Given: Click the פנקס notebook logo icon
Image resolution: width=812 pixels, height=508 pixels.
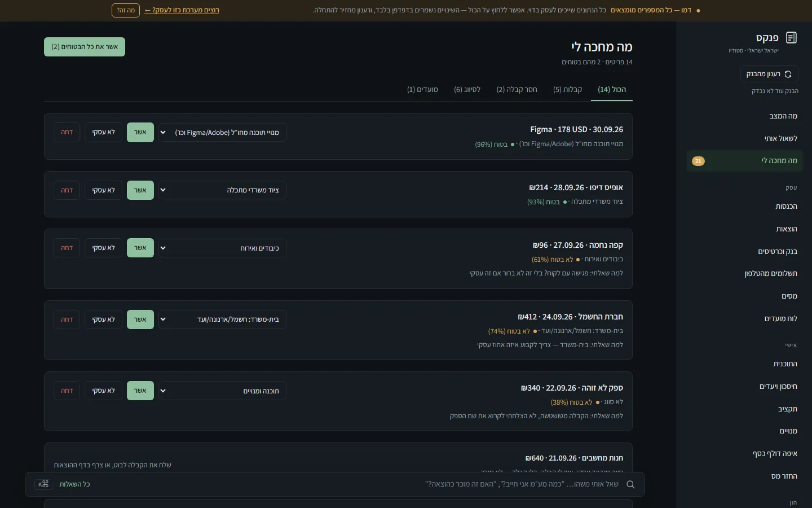Looking at the screenshot, I should [x=791, y=38].
